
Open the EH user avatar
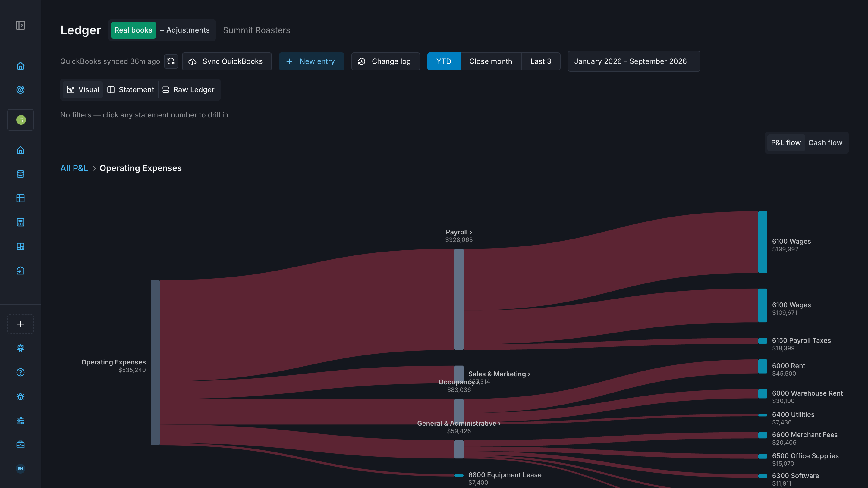20,468
